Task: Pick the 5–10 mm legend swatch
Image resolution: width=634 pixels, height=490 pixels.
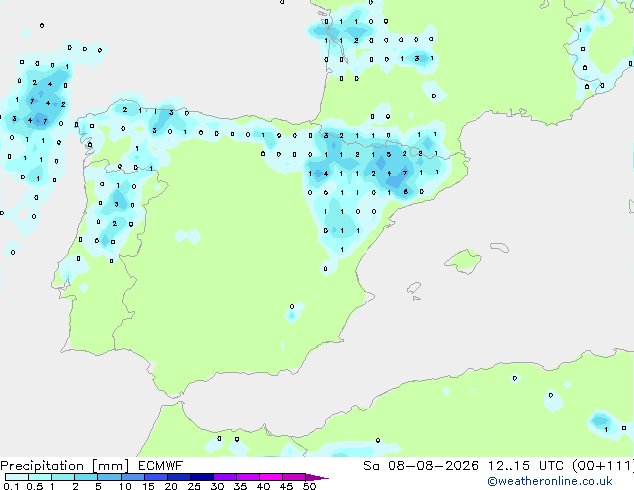Action: pos(109,477)
